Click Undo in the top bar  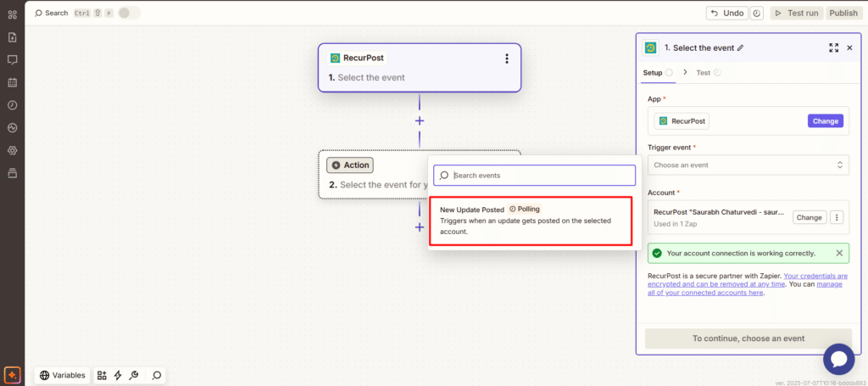click(726, 13)
